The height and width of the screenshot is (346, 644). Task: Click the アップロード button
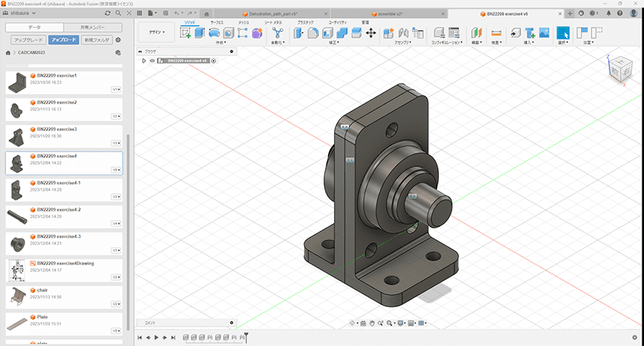tap(64, 40)
